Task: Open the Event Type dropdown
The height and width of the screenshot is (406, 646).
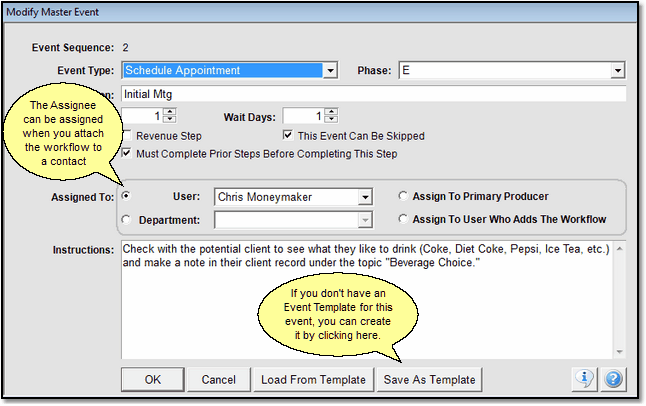Action: point(330,71)
